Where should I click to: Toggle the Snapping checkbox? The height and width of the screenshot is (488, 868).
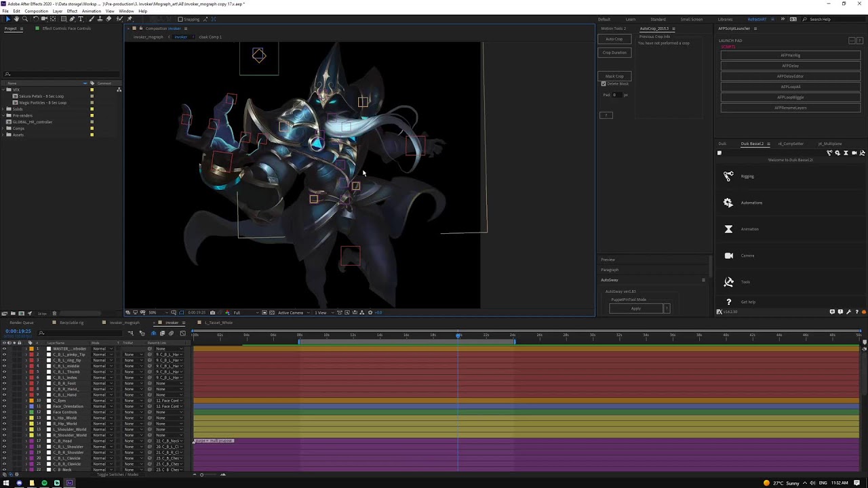[x=180, y=19]
